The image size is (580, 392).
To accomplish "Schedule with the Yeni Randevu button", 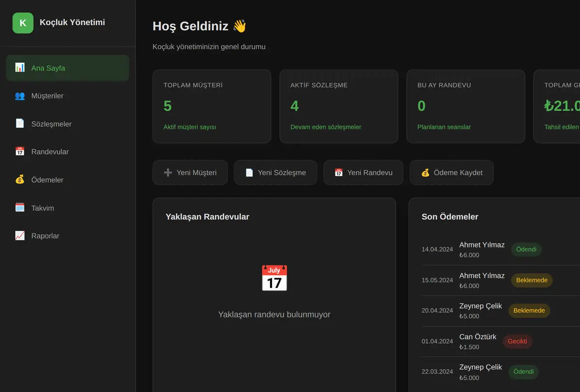I will click(x=363, y=173).
